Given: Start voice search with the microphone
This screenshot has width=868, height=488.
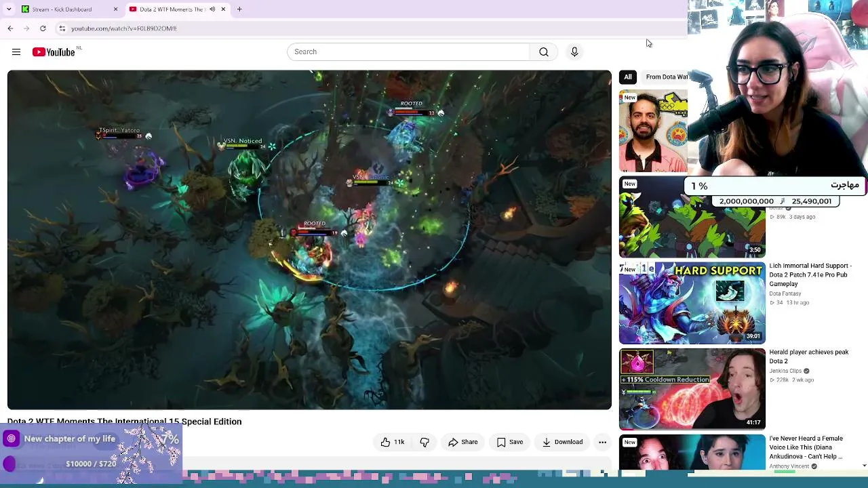Looking at the screenshot, I should coord(574,52).
